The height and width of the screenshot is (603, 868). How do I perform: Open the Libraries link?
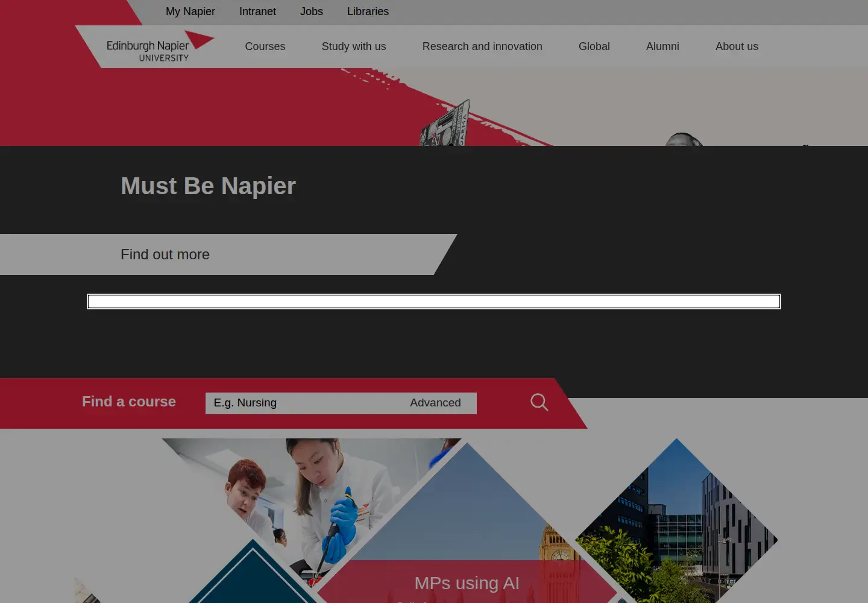pyautogui.click(x=368, y=11)
